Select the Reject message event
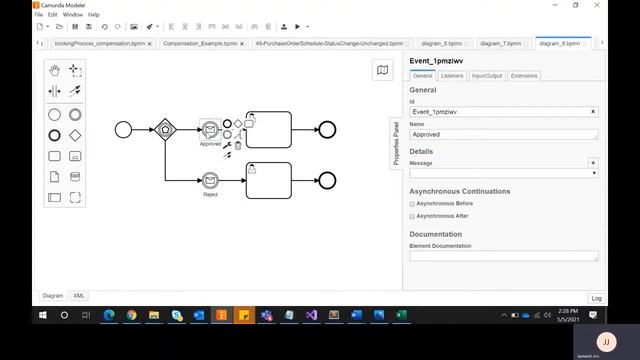The width and height of the screenshot is (640, 360). click(210, 180)
